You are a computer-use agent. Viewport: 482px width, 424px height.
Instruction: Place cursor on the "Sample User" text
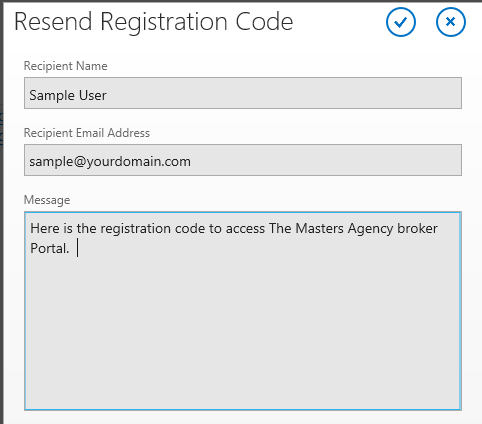click(68, 96)
